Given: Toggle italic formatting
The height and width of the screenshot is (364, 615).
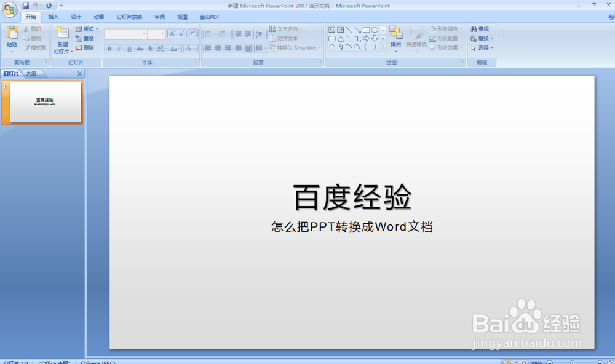Looking at the screenshot, I should click(119, 49).
